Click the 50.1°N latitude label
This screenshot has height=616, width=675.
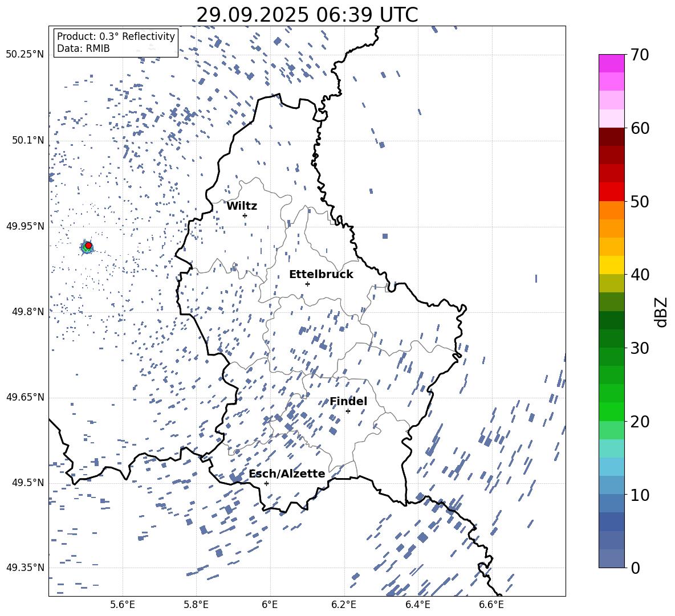coord(28,140)
